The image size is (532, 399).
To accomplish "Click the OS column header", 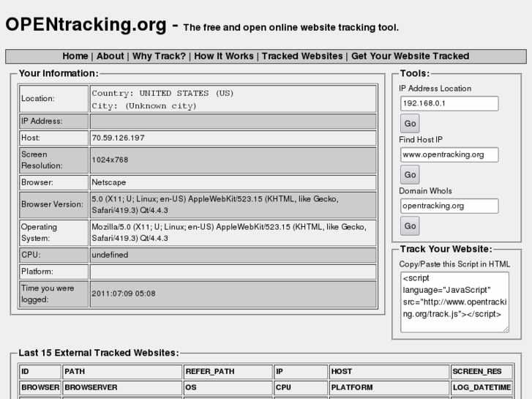I will [x=191, y=387].
